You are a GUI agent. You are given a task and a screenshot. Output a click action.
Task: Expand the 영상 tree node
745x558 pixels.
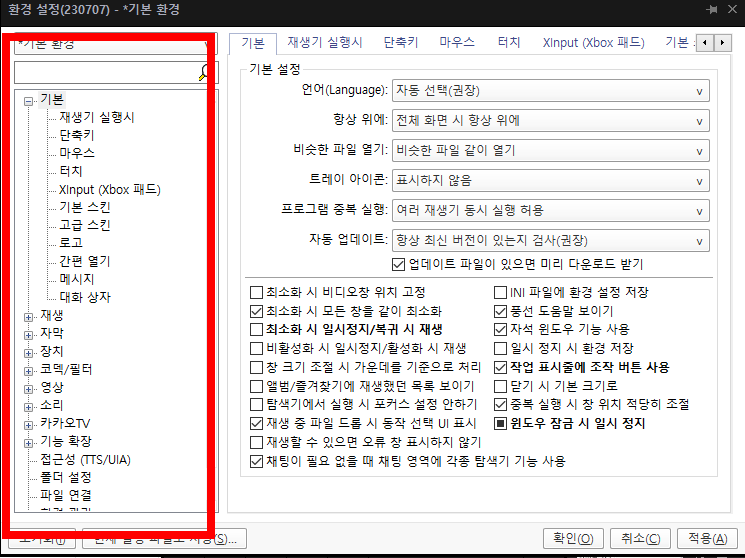29,389
